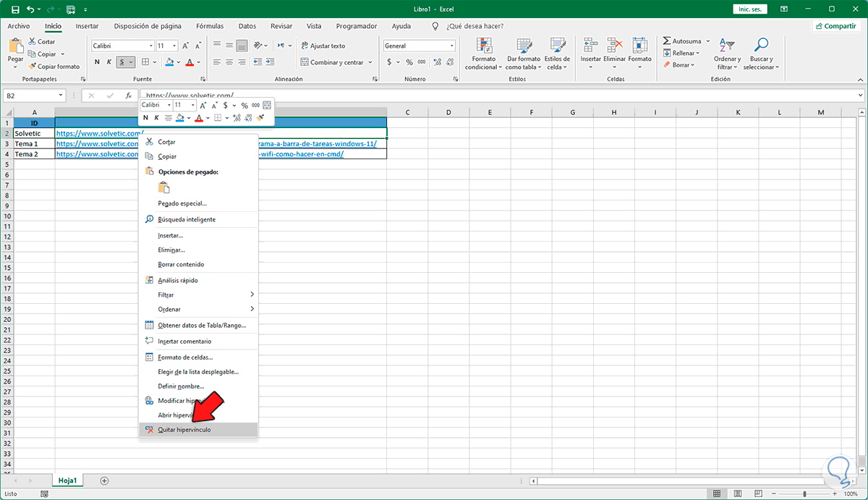Toggle center horizontal alignment in the ribbon
Screen dimensions: 868x500
tap(229, 62)
